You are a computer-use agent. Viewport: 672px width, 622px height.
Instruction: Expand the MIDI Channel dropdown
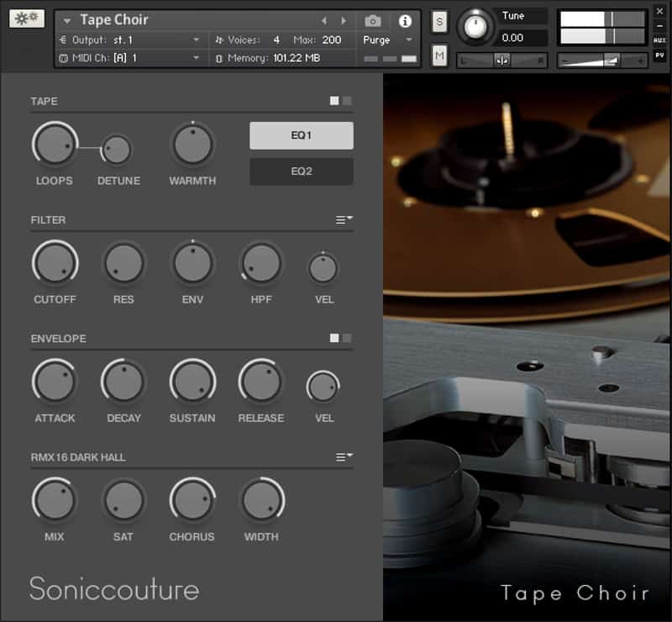(x=197, y=58)
